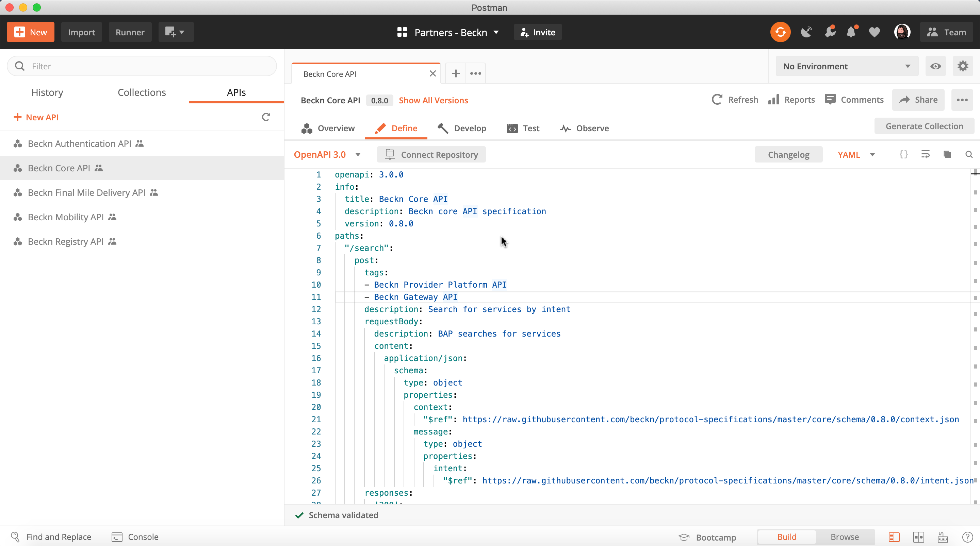Open Reports
Image resolution: width=980 pixels, height=546 pixels.
pyautogui.click(x=791, y=100)
